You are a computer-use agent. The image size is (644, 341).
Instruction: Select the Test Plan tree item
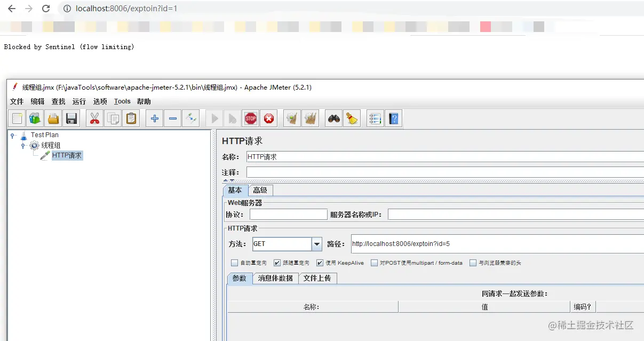(45, 135)
